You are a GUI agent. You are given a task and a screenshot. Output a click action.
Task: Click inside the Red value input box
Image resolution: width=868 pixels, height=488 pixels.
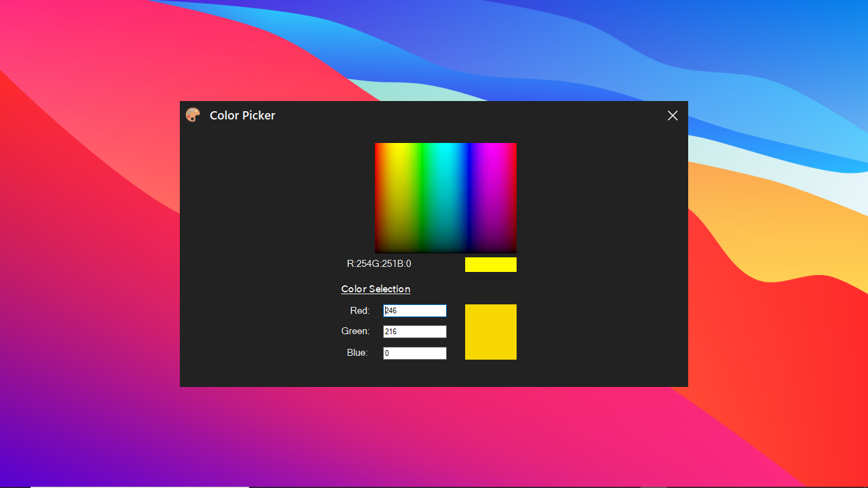[x=414, y=311]
